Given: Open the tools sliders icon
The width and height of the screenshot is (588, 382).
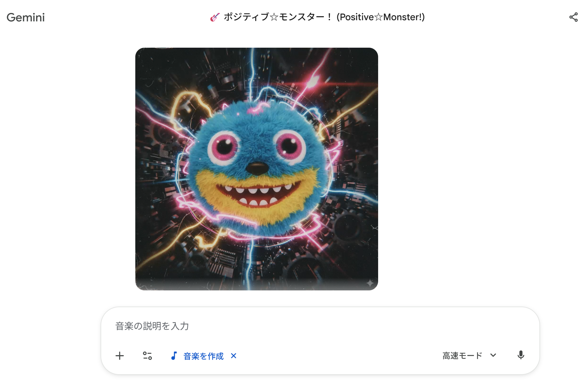Looking at the screenshot, I should pyautogui.click(x=147, y=356).
